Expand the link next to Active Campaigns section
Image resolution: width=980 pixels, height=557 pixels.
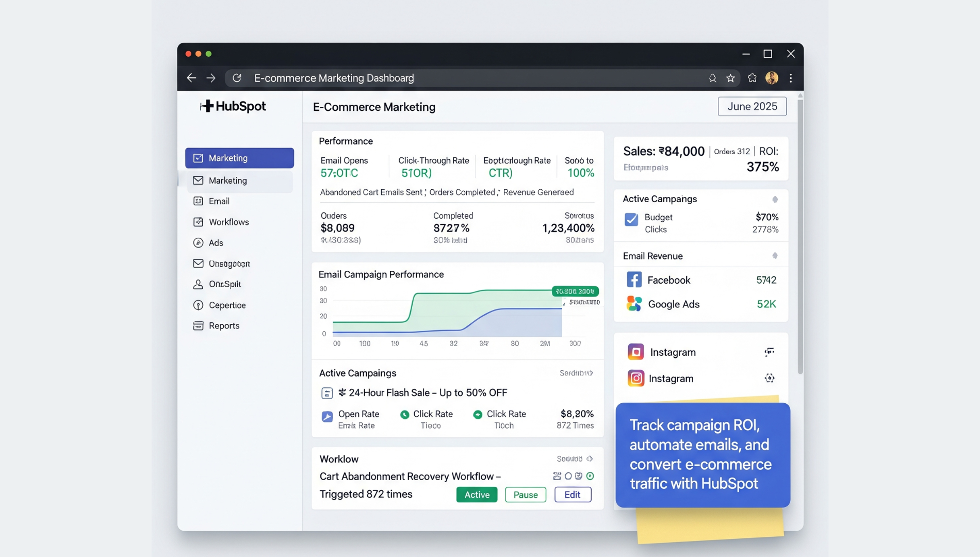[x=576, y=373]
